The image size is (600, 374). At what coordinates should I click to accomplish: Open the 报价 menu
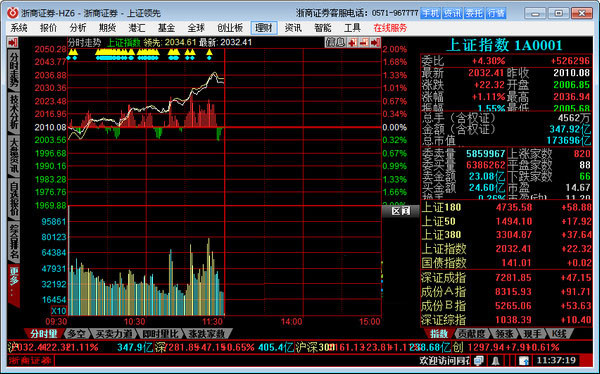pyautogui.click(x=48, y=28)
